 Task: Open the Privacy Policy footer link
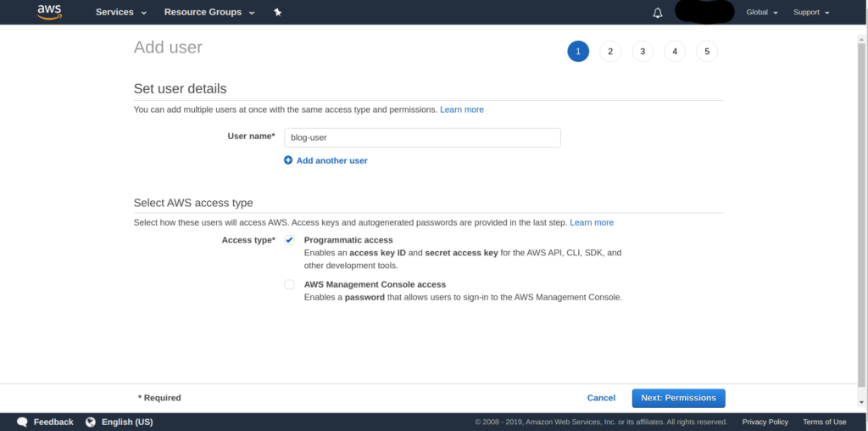765,422
